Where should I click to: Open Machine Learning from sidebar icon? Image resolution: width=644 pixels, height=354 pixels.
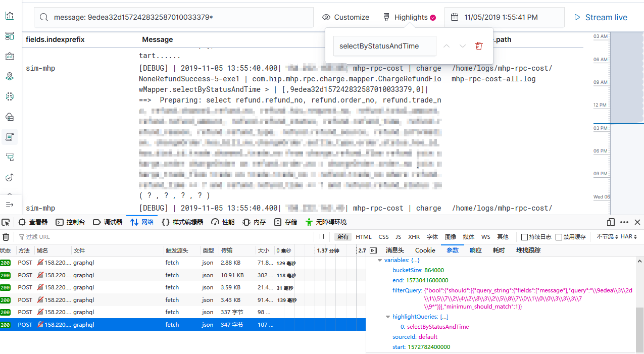[10, 96]
